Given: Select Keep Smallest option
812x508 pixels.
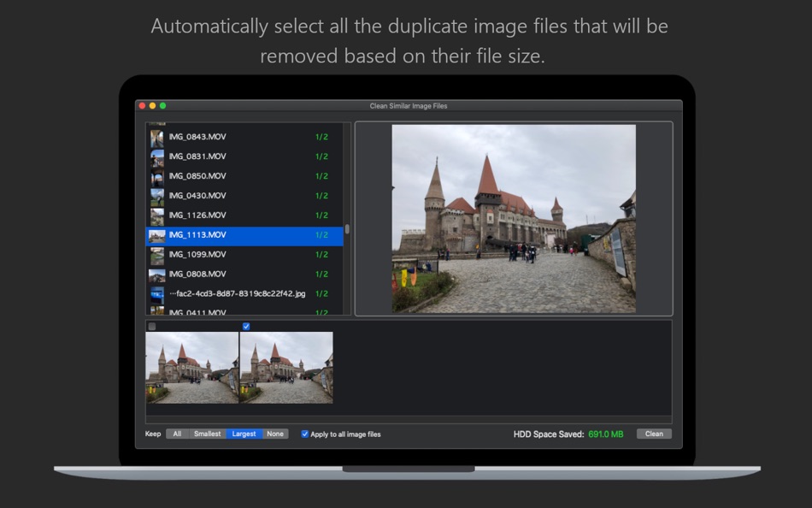Looking at the screenshot, I should coord(208,434).
